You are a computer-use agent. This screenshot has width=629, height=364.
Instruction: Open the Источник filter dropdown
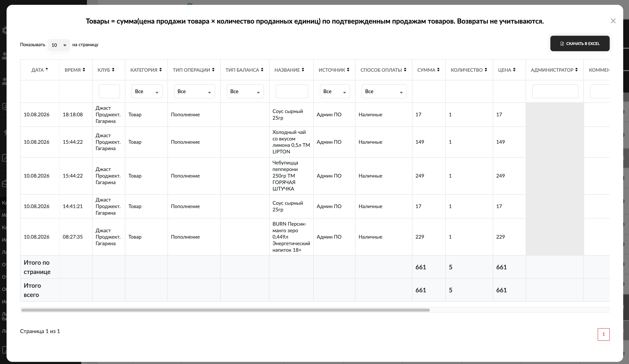[x=335, y=91]
